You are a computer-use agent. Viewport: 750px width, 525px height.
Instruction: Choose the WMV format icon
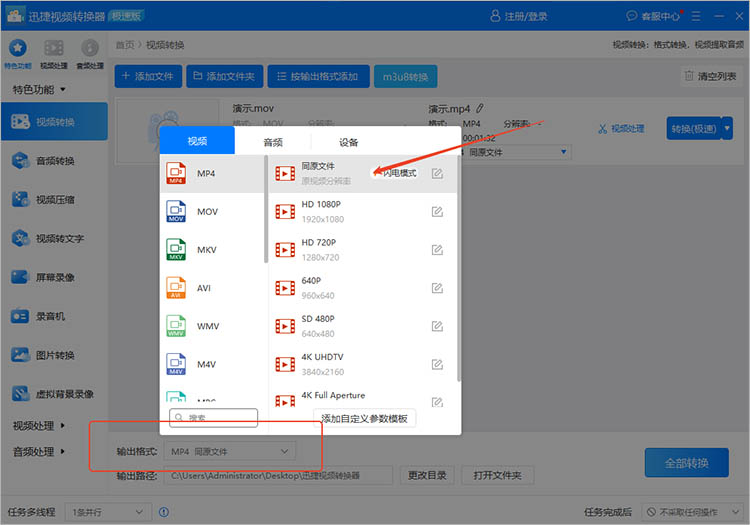tap(176, 326)
